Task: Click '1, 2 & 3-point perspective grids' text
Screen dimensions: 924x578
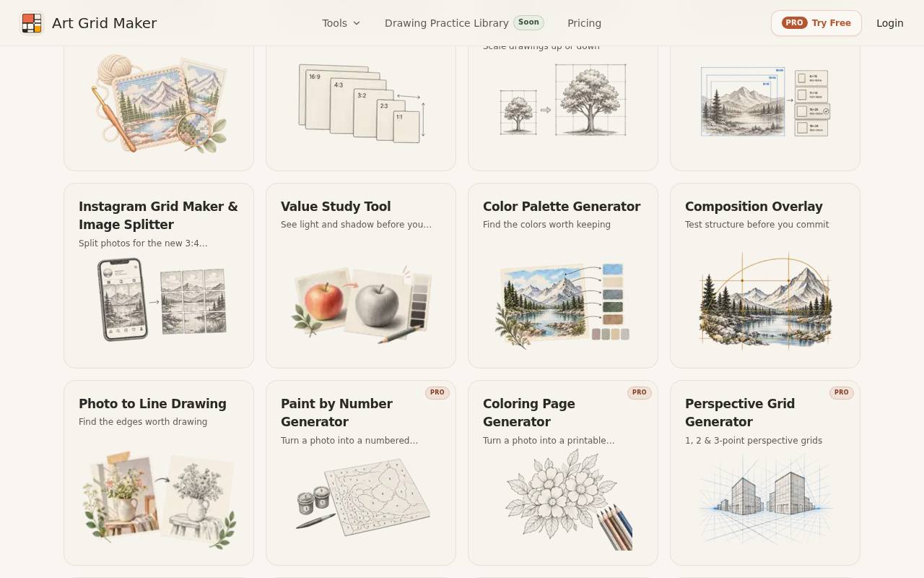Action: tap(754, 441)
